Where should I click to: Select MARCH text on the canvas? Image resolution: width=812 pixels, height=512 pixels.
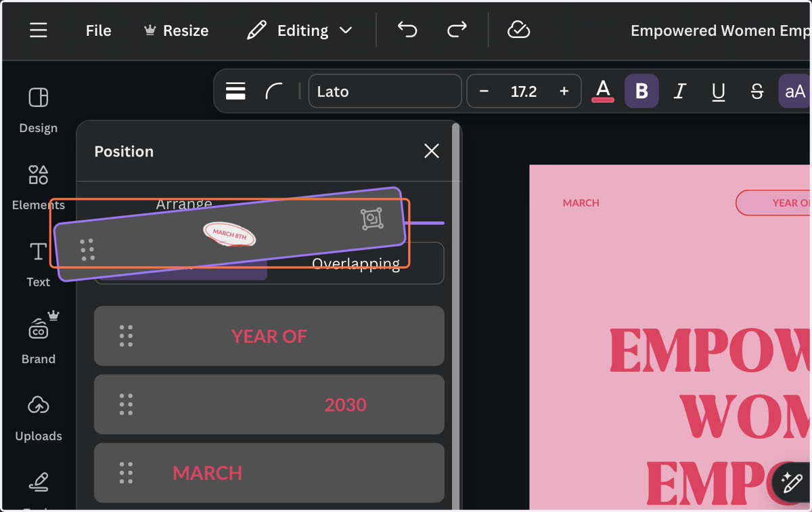[581, 202]
